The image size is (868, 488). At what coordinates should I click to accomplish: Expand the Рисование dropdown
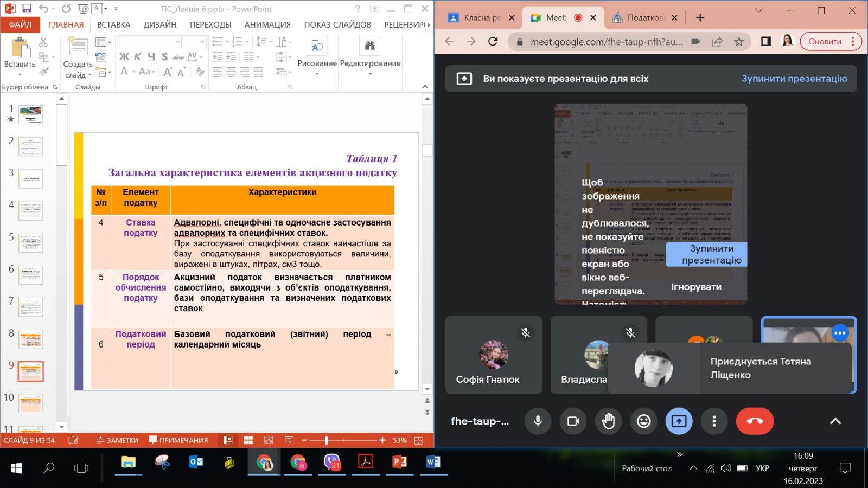pyautogui.click(x=317, y=74)
